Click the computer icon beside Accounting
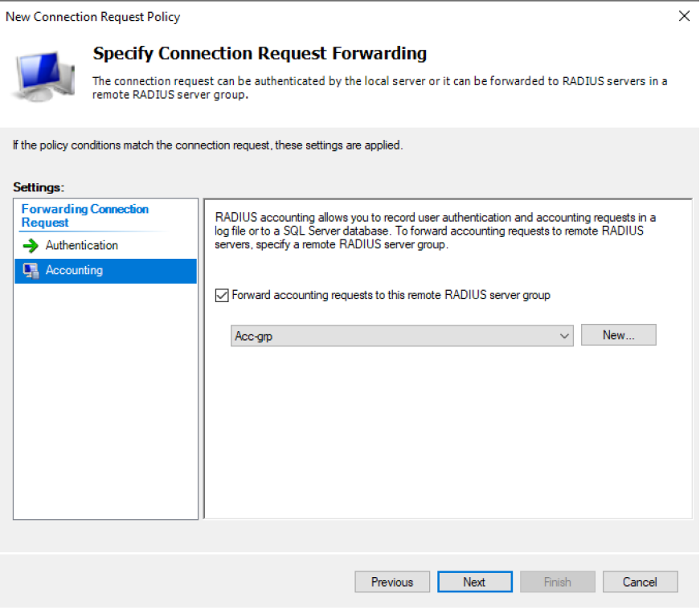This screenshot has height=610, width=700. point(31,271)
